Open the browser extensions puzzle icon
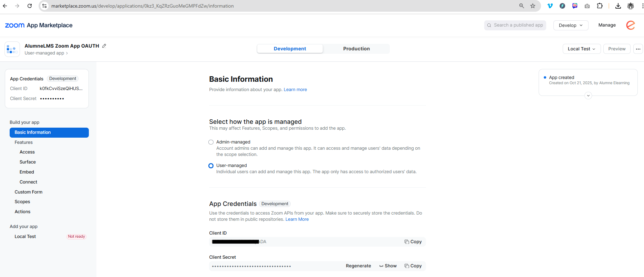The height and width of the screenshot is (277, 644). click(x=600, y=6)
